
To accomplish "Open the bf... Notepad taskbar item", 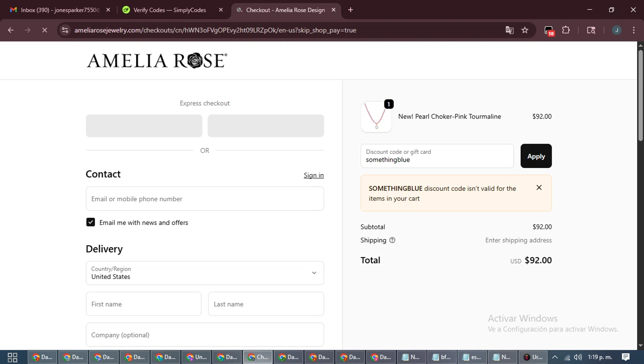I will [x=441, y=357].
